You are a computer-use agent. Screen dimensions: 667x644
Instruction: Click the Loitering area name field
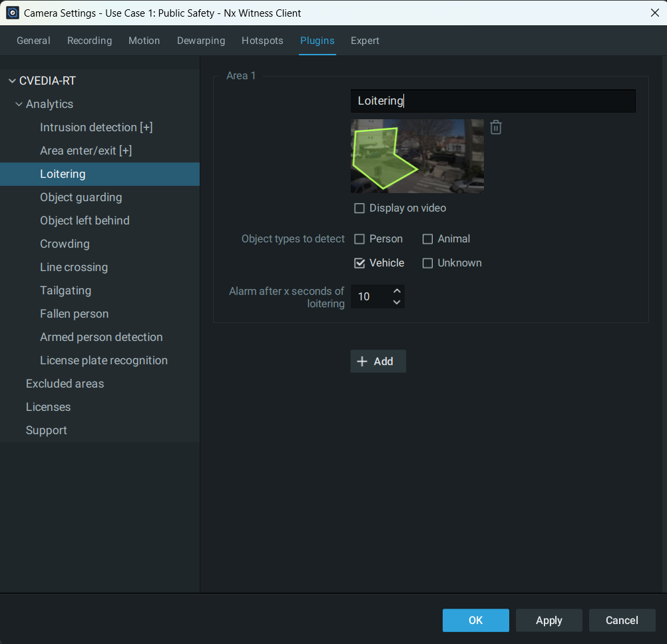(x=493, y=101)
